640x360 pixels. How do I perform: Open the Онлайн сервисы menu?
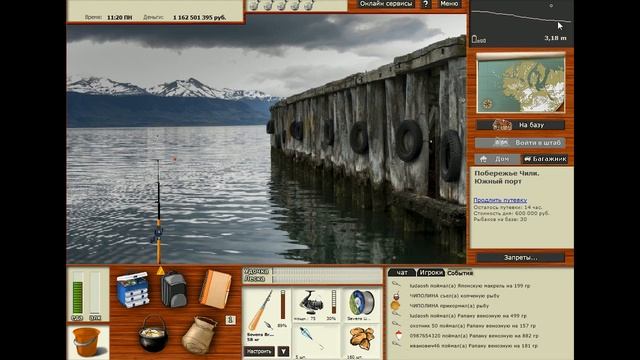pyautogui.click(x=385, y=4)
